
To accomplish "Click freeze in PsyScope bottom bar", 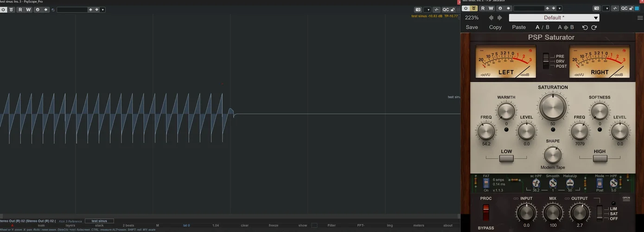I will (274, 226).
